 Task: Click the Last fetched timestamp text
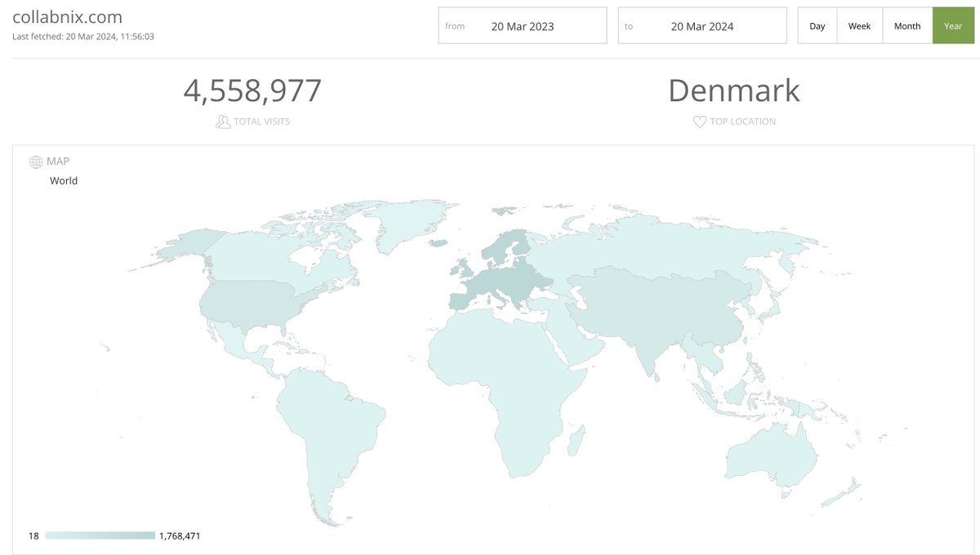[83, 37]
